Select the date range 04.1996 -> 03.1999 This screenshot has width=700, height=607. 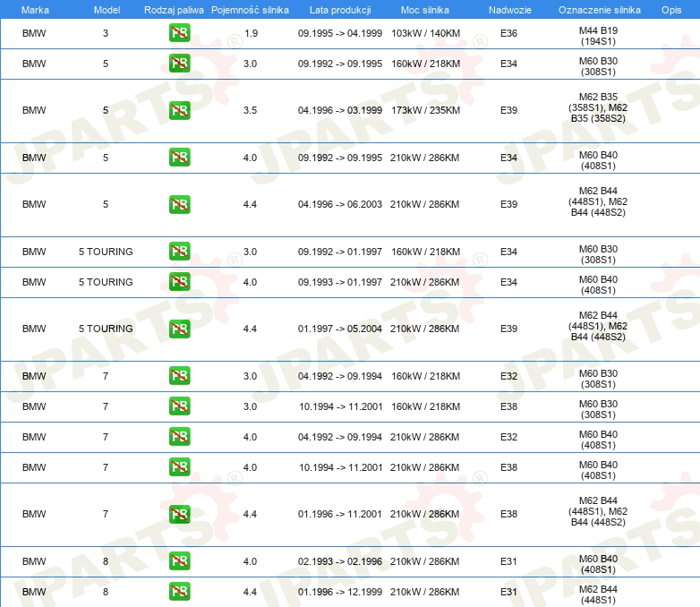point(340,110)
